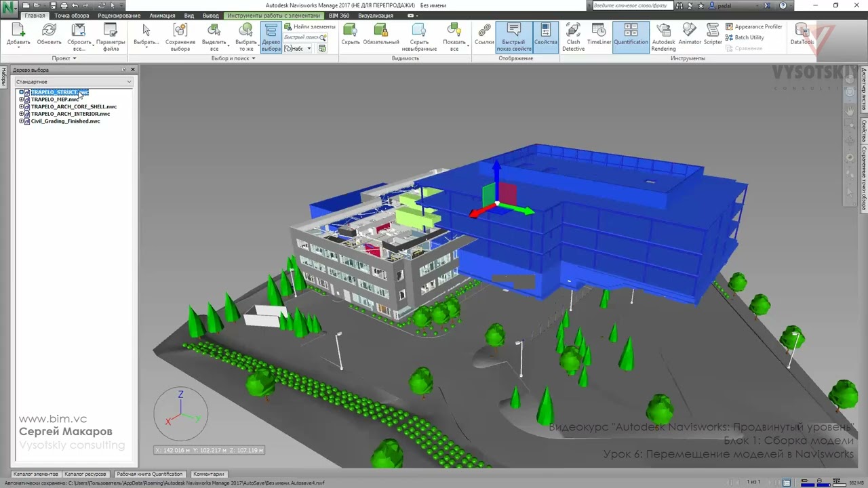This screenshot has width=868, height=488.
Task: Open the Вид ribbon tab
Action: coord(189,16)
